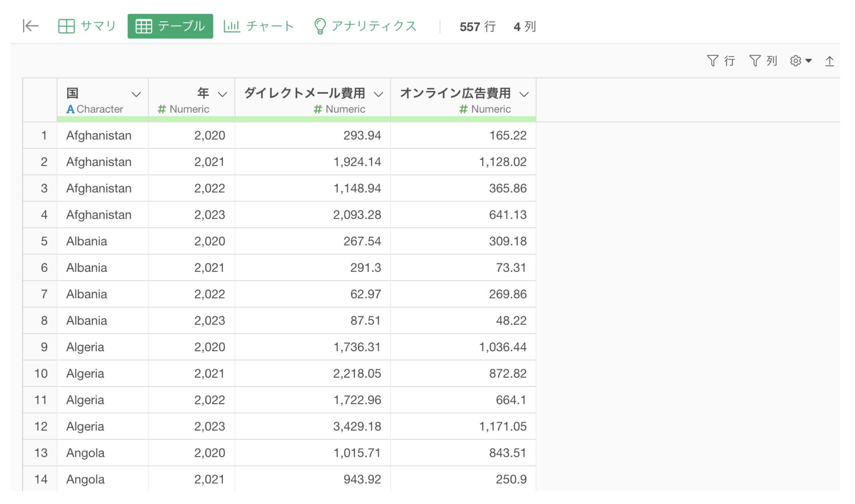Open the 国 column menu chevron

point(136,94)
